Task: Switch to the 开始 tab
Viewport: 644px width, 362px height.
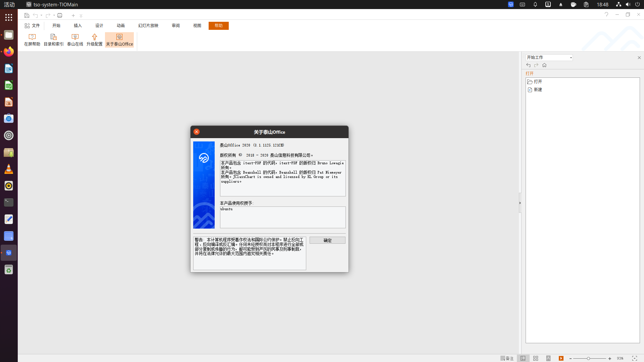Action: point(56,25)
